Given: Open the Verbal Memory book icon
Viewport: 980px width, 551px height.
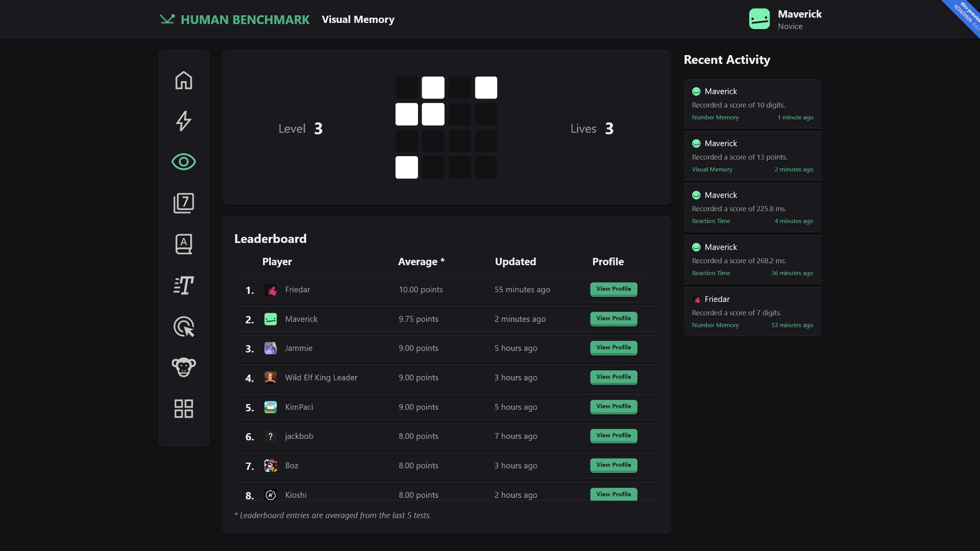Looking at the screenshot, I should [x=184, y=244].
